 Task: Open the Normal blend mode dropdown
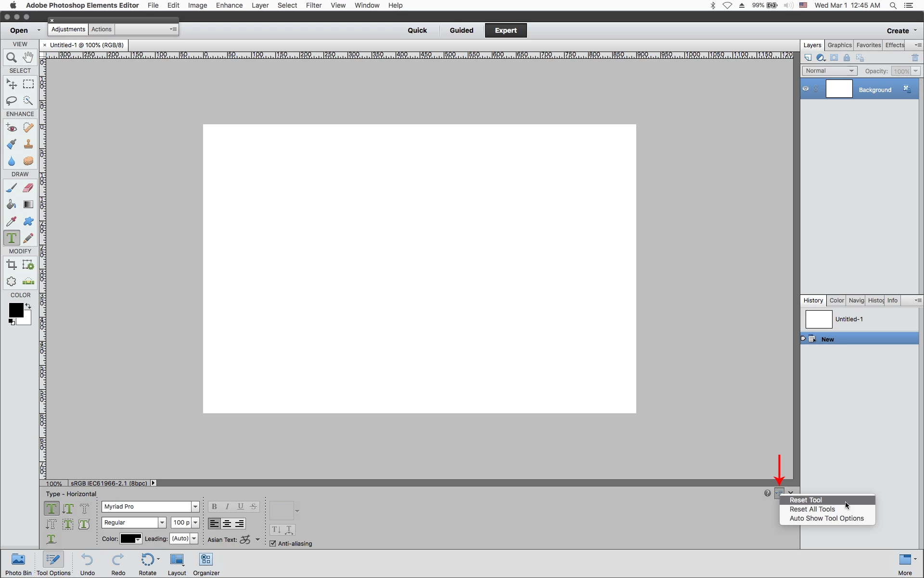[830, 71]
